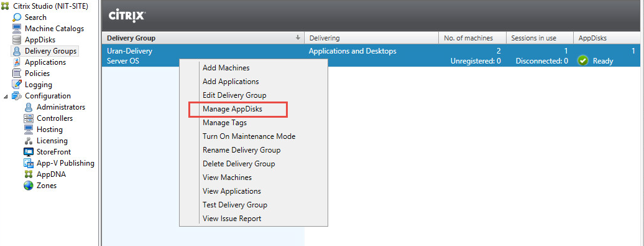Open the Zones label under Configuration

coord(47,186)
